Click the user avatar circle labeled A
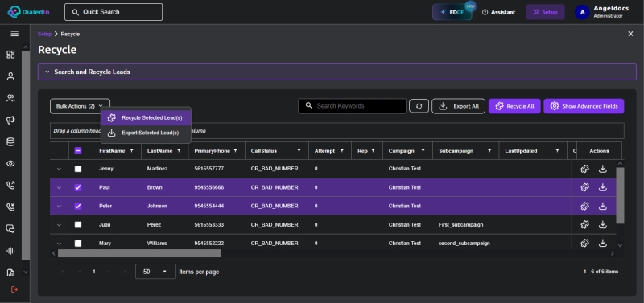644x303 pixels. coord(582,12)
